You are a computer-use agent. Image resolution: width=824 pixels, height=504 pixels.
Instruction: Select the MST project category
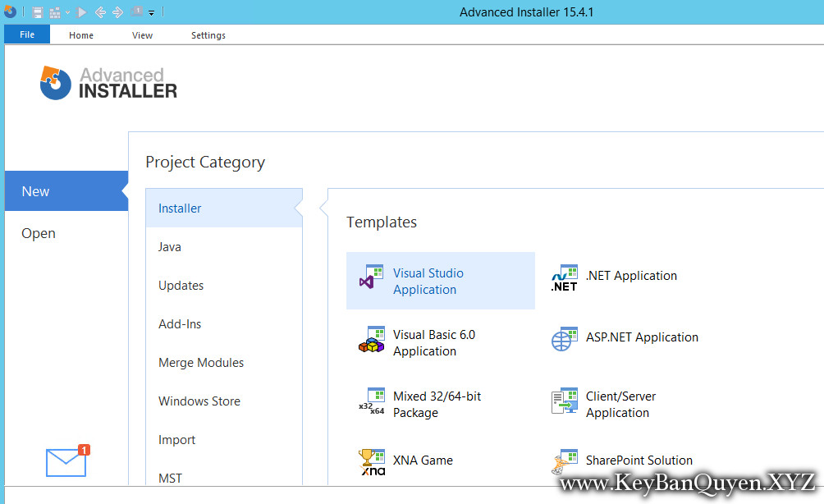click(224, 478)
